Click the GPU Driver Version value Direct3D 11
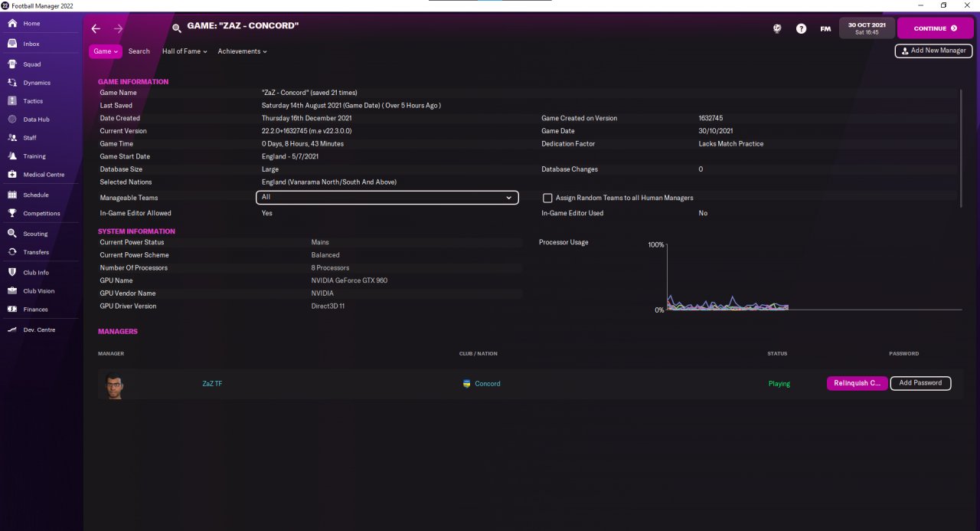The width and height of the screenshot is (980, 531). pos(328,306)
